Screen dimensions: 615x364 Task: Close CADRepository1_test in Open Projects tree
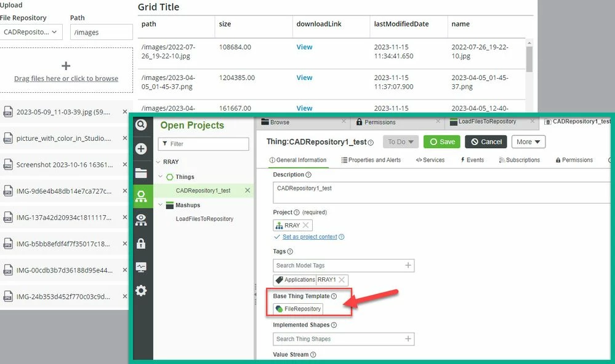pyautogui.click(x=247, y=191)
